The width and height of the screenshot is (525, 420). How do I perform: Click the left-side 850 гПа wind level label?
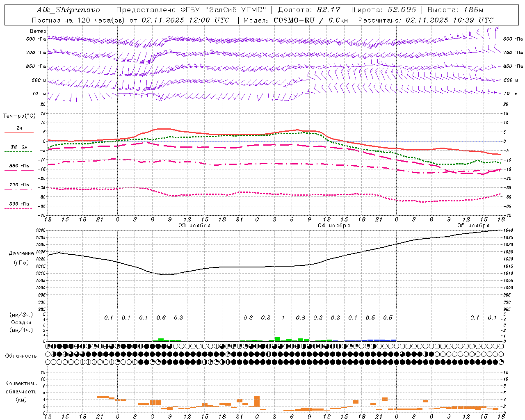36,66
